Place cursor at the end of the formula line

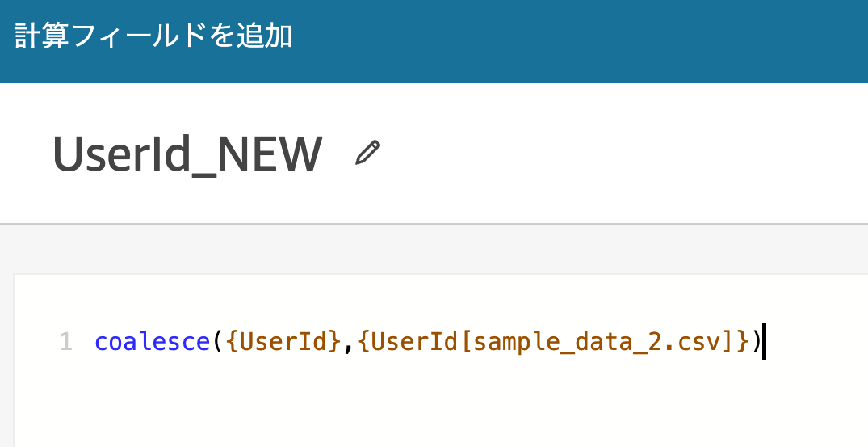(765, 342)
